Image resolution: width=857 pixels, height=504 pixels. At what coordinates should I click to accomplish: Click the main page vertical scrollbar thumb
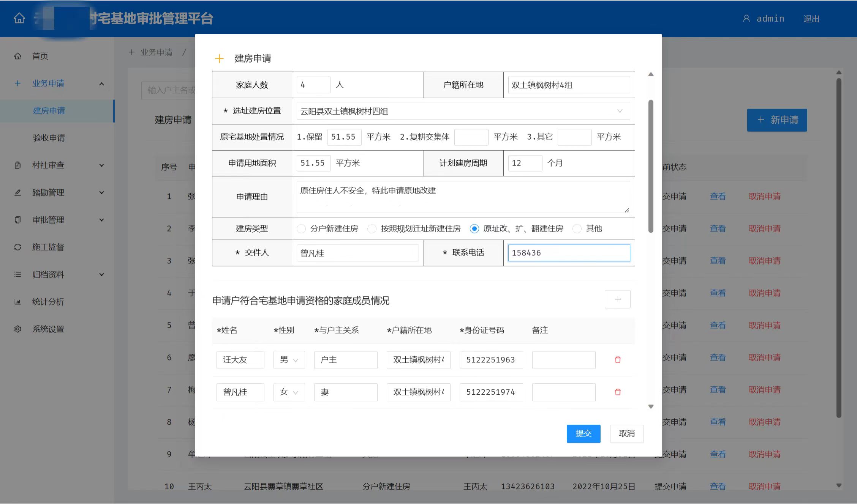tap(839, 248)
